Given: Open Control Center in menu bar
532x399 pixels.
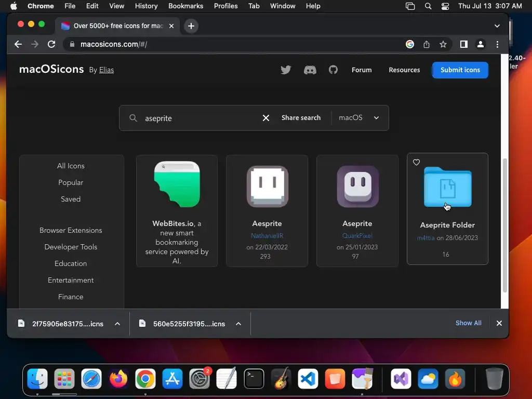Looking at the screenshot, I should (445, 6).
